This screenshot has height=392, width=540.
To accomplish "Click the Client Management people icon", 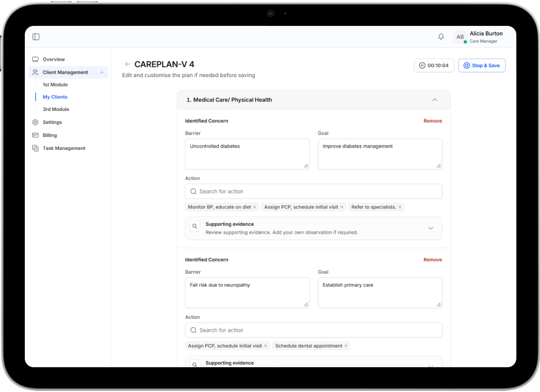I will coord(35,72).
